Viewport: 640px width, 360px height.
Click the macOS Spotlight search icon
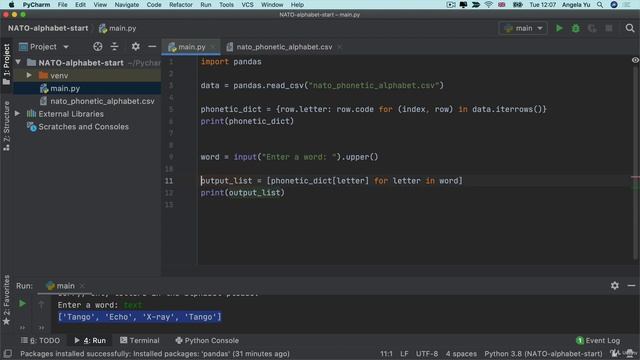coord(600,4)
